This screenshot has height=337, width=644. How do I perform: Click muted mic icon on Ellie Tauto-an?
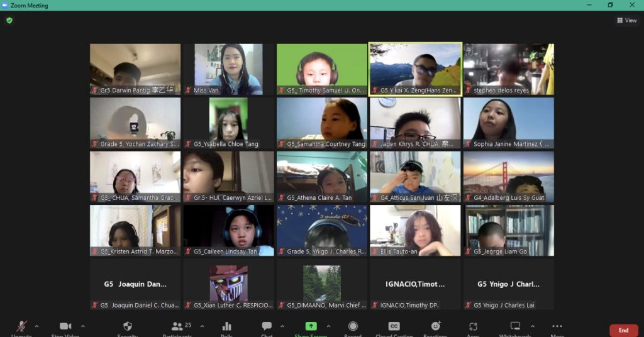[x=375, y=251]
